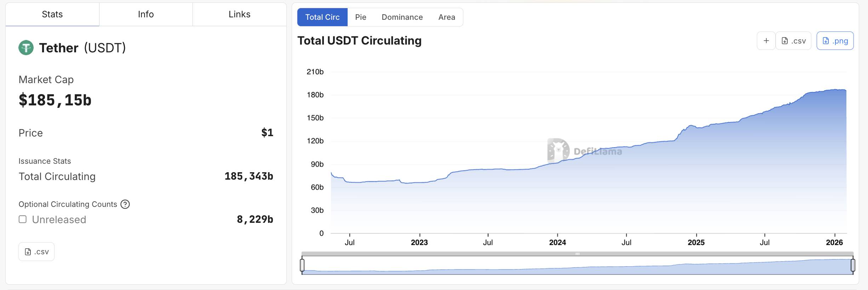The width and height of the screenshot is (868, 290).
Task: Export the chart as .png
Action: pyautogui.click(x=835, y=41)
